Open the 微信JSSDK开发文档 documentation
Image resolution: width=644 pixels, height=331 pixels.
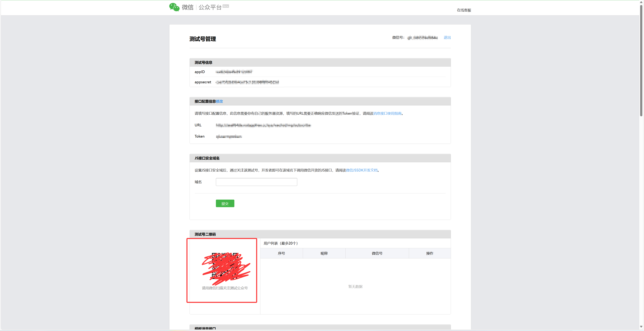point(362,170)
